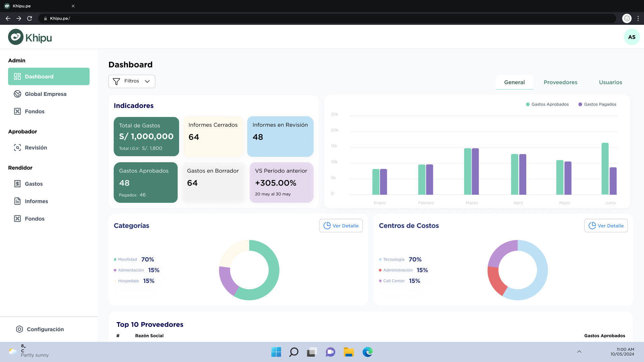The height and width of the screenshot is (362, 644).
Task: Expand the Filtros dropdown
Action: tap(132, 81)
